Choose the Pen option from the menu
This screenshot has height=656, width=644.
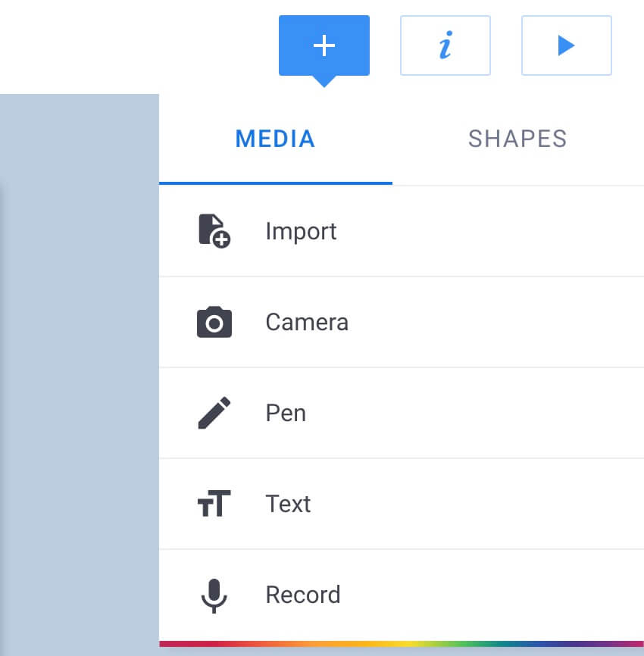pos(286,412)
